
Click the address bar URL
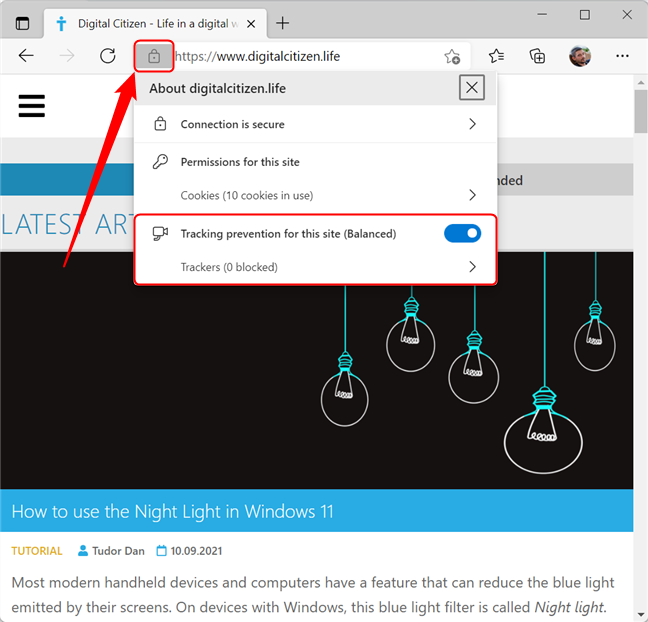[257, 56]
